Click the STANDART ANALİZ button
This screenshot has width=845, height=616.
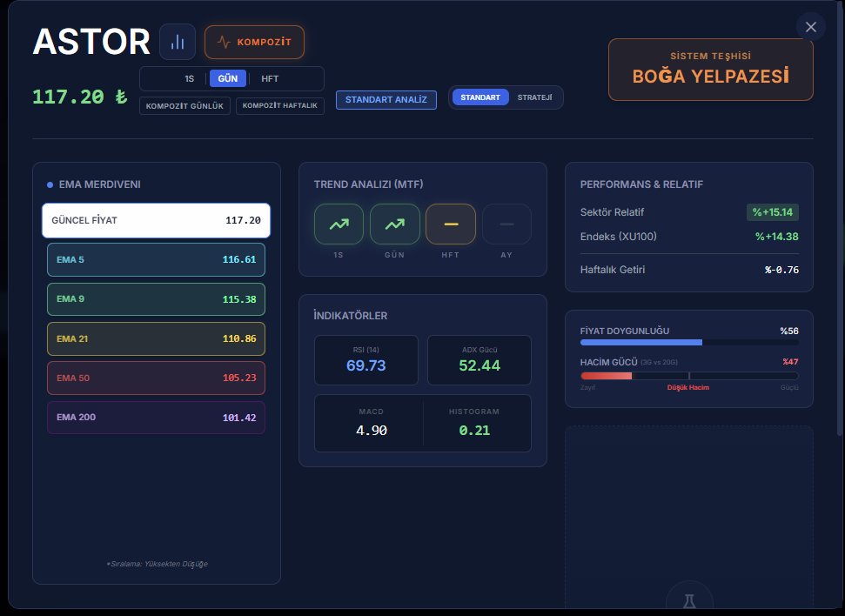(x=386, y=100)
